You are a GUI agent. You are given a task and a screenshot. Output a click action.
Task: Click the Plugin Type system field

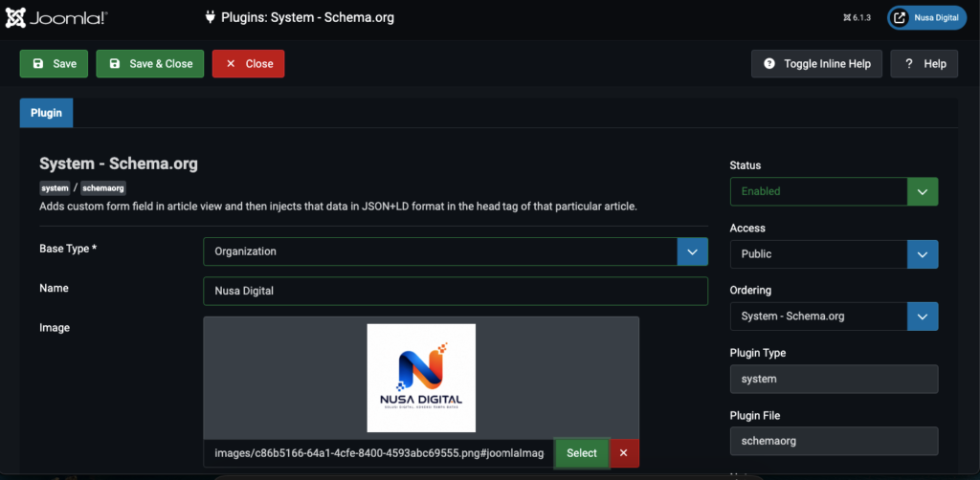(834, 379)
